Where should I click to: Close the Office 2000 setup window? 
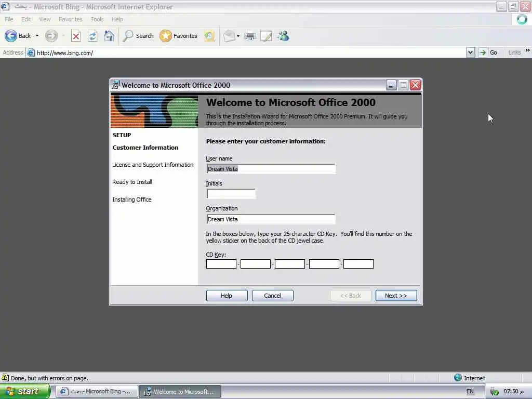point(415,85)
